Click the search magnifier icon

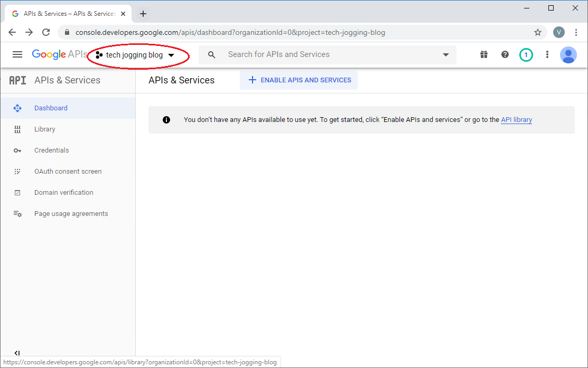pyautogui.click(x=211, y=55)
